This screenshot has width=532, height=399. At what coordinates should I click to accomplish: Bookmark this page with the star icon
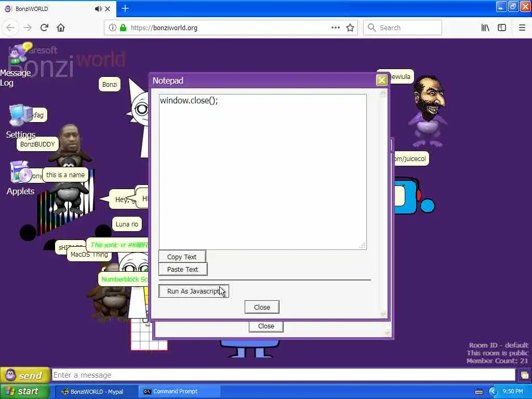pyautogui.click(x=350, y=28)
